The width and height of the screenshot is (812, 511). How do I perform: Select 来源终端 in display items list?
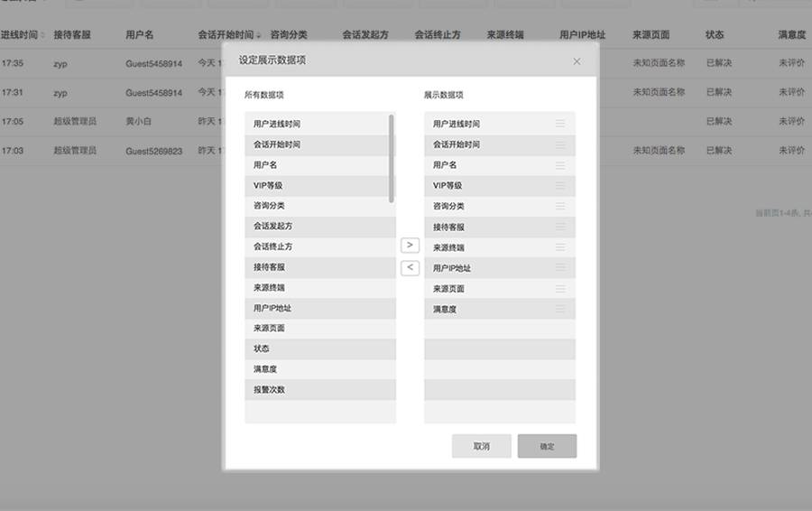(500, 247)
